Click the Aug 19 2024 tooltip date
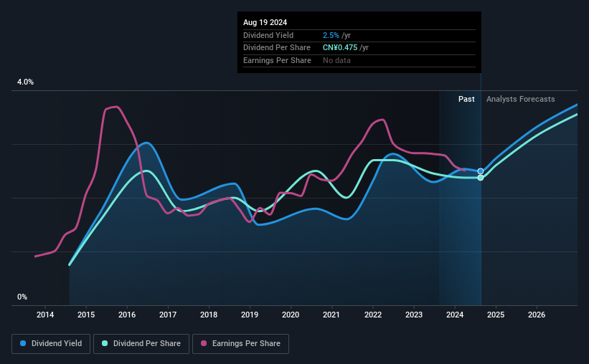589x364 pixels. point(265,22)
